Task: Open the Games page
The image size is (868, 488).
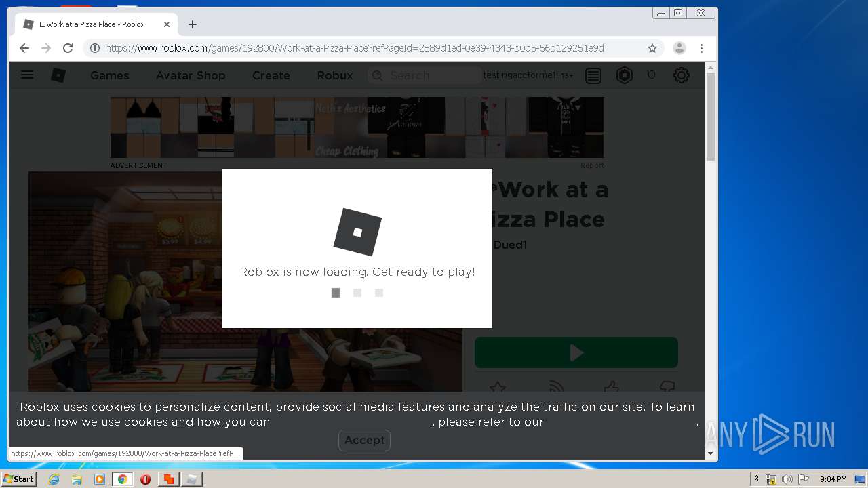Action: [110, 75]
